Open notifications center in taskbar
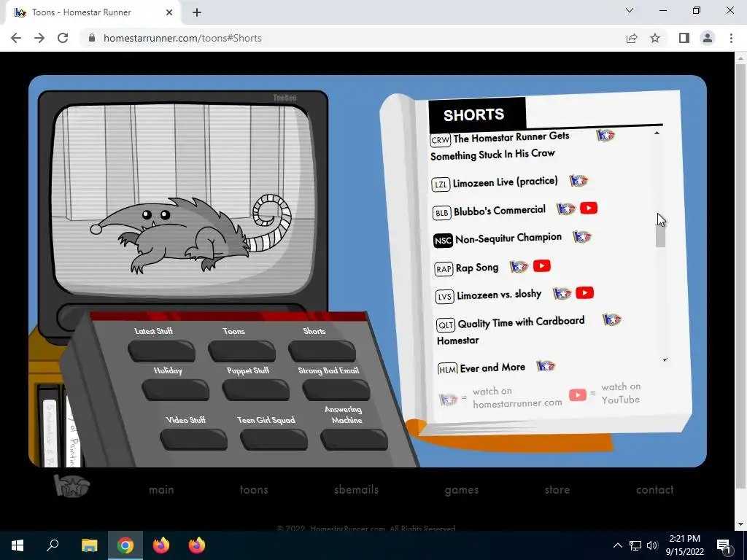The height and width of the screenshot is (560, 747). 724,545
